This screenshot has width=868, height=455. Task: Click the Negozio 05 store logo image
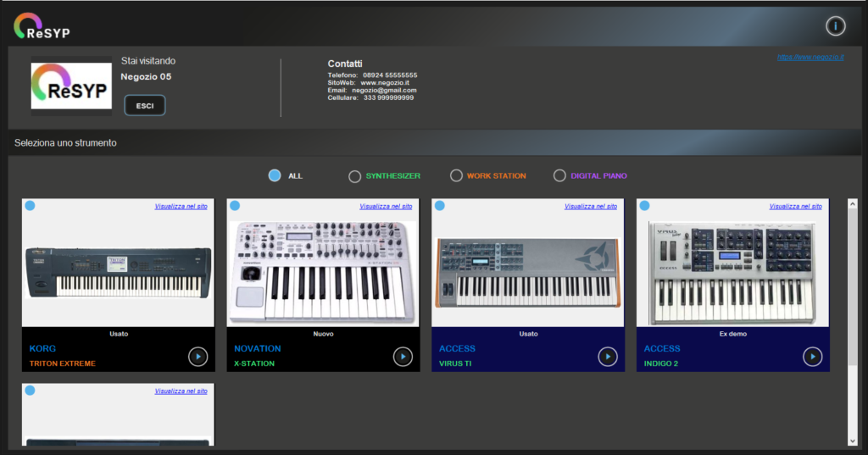[71, 86]
